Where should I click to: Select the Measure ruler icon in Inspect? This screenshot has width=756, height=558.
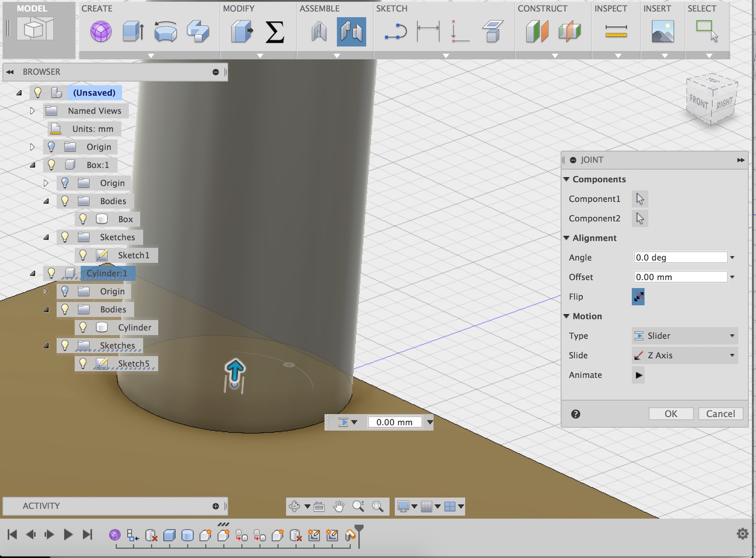point(616,32)
